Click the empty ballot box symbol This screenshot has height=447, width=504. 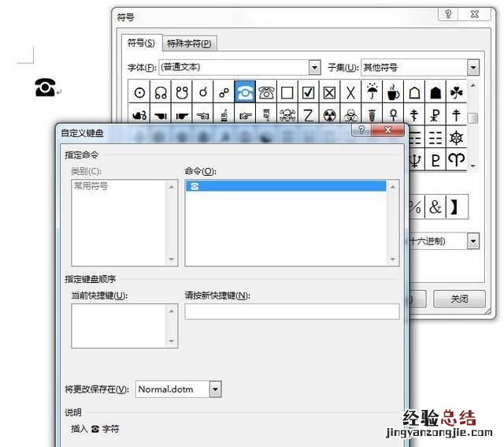pos(287,92)
